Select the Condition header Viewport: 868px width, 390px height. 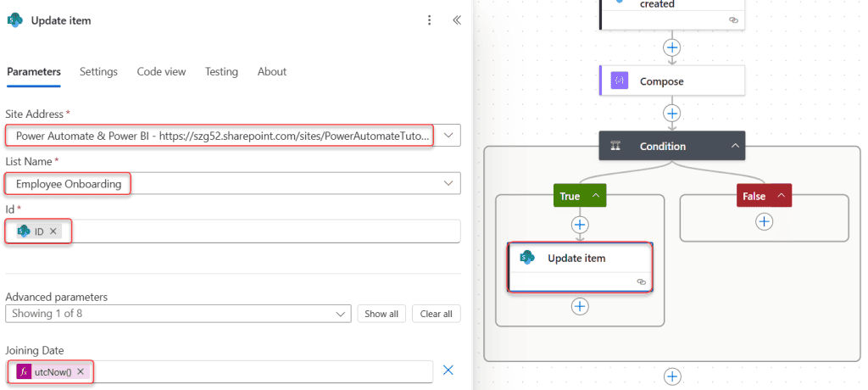click(x=672, y=146)
